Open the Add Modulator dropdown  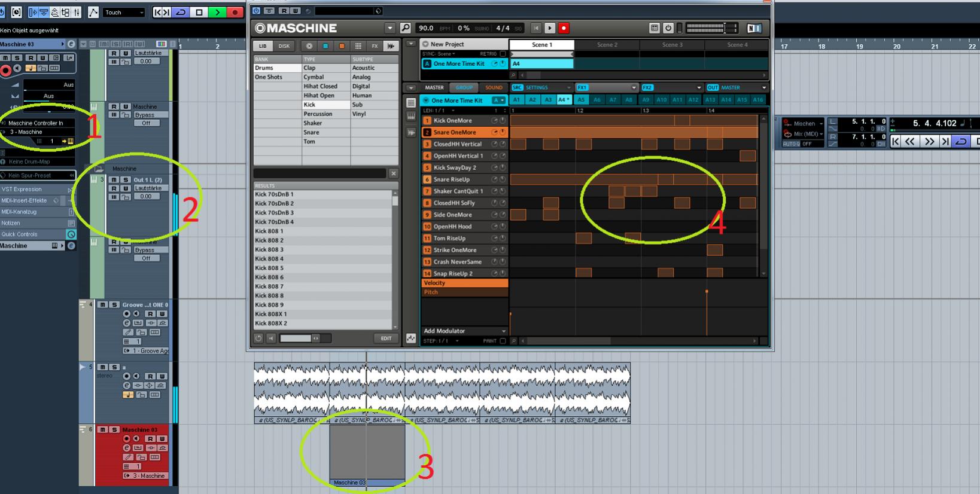pos(464,331)
